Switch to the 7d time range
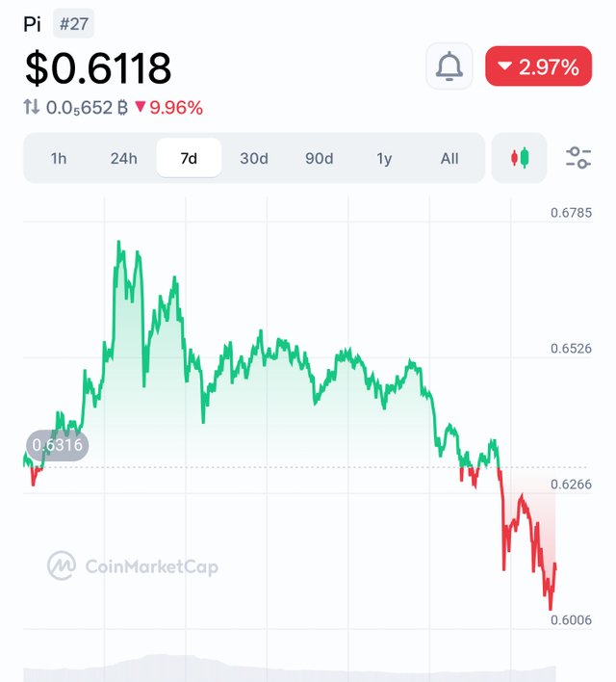Screen dimensions: 616x682 [x=189, y=158]
